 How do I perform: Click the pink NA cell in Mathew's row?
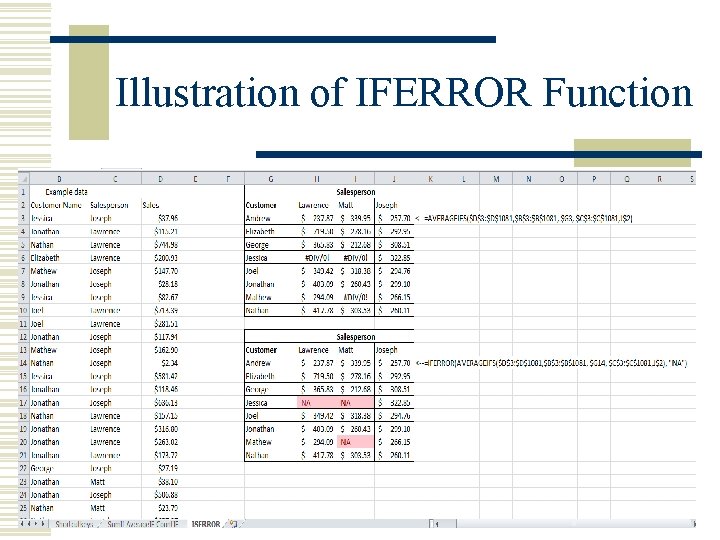coord(355,442)
